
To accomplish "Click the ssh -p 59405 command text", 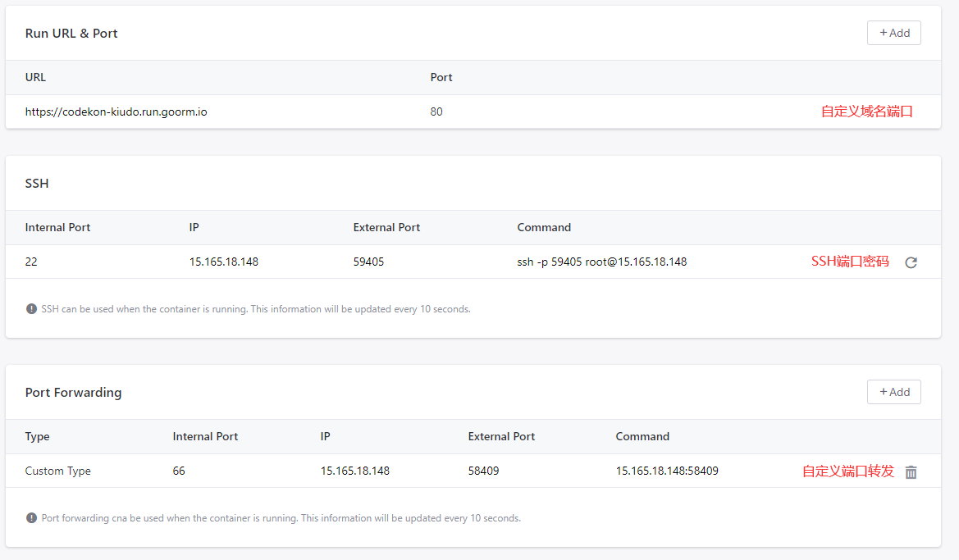I will click(601, 262).
